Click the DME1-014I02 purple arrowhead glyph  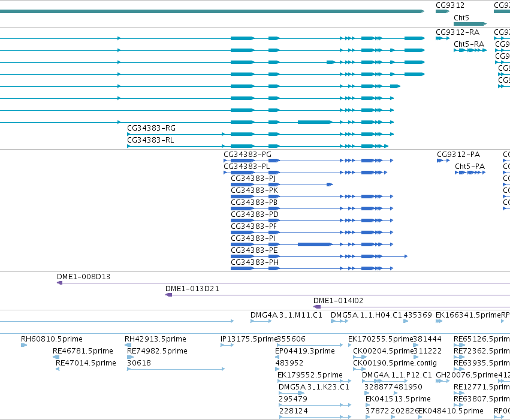coord(317,307)
